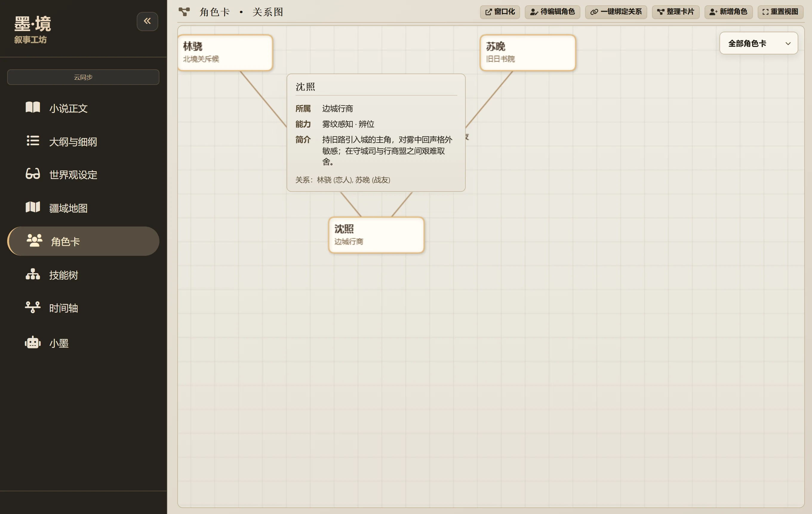Collapse the sidebar with double-chevron button
This screenshot has height=514, width=812.
coord(147,21)
